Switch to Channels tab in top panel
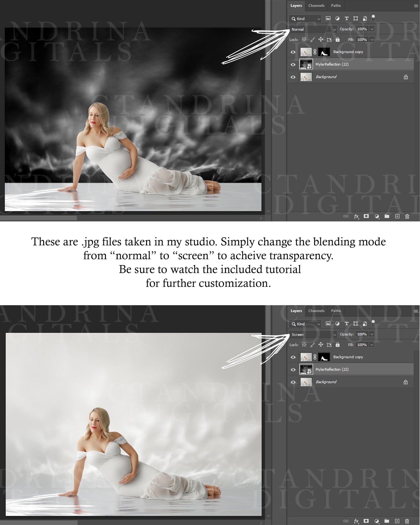 click(x=316, y=5)
